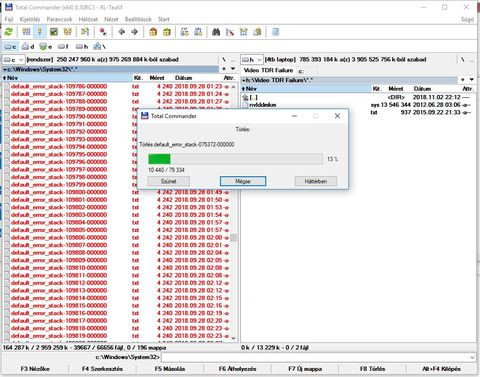Open the multi-rename tool icon
The height and width of the screenshot is (377, 480).
(230, 32)
